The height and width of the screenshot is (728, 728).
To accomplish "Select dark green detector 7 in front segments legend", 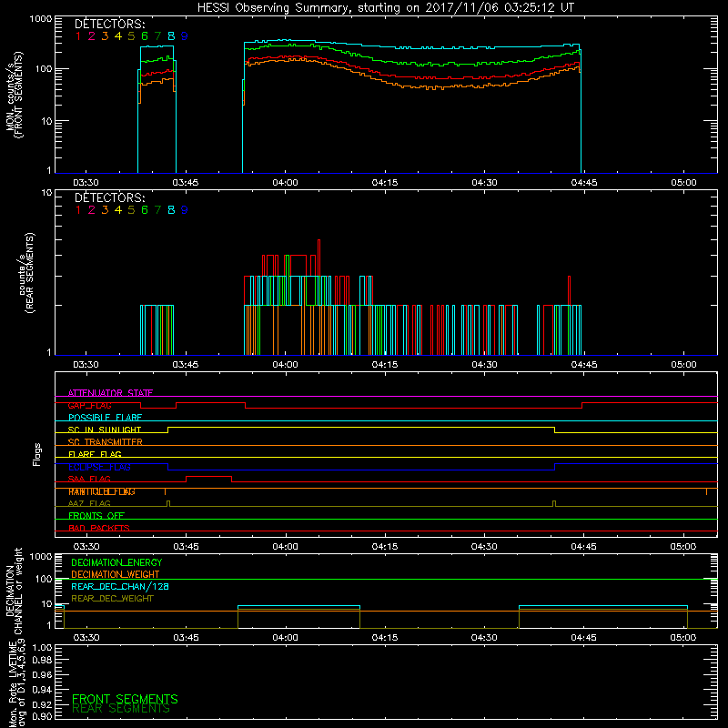I will tap(157, 35).
